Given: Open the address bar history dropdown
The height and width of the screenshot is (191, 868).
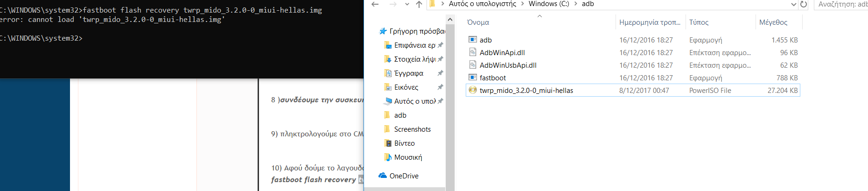Looking at the screenshot, I should (794, 4).
